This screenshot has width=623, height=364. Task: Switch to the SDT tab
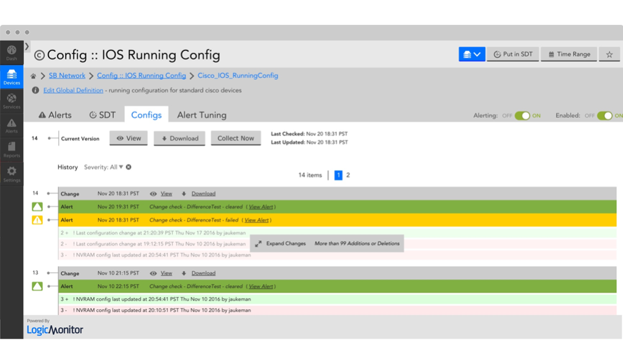click(102, 115)
